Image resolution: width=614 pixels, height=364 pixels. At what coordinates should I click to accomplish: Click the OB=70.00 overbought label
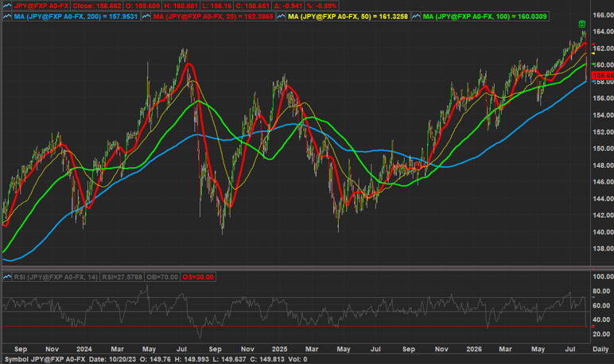click(x=162, y=277)
